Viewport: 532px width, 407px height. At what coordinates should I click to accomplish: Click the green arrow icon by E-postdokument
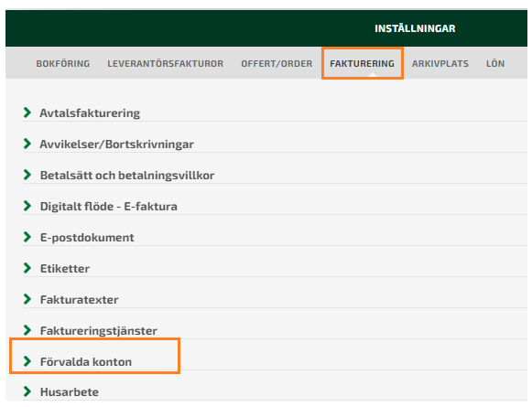click(27, 237)
